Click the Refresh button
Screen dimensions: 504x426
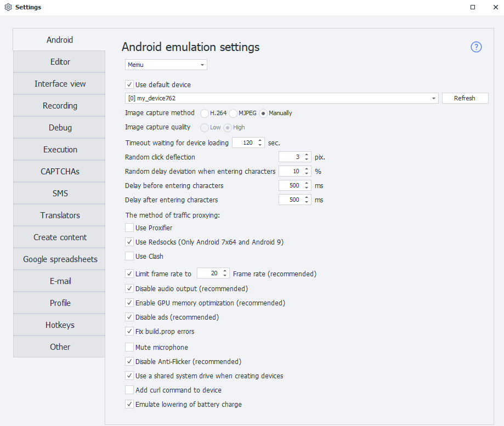465,98
